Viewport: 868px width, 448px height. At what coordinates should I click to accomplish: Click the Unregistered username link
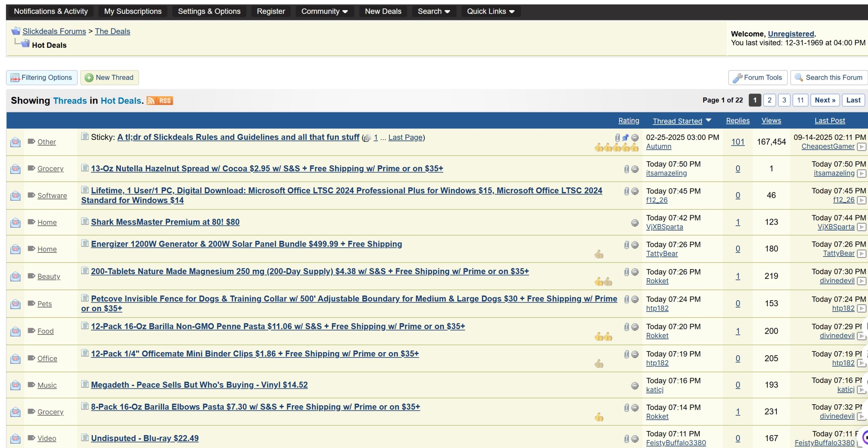coord(791,34)
